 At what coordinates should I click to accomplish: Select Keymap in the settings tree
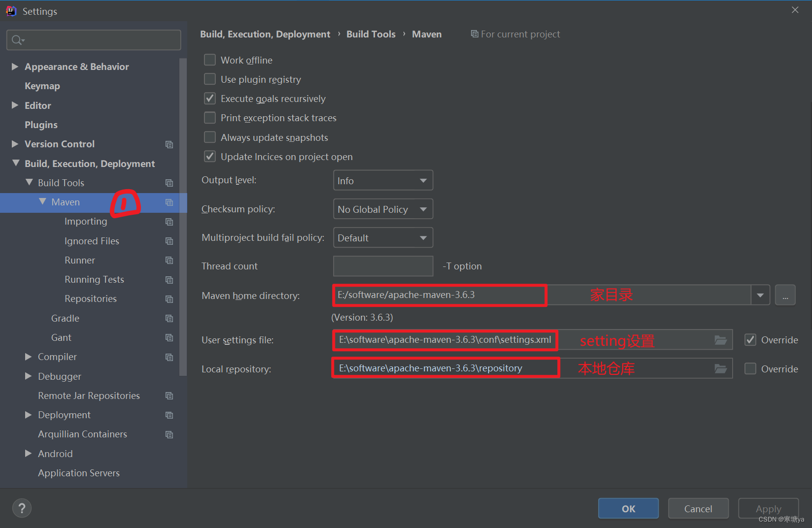pos(42,86)
